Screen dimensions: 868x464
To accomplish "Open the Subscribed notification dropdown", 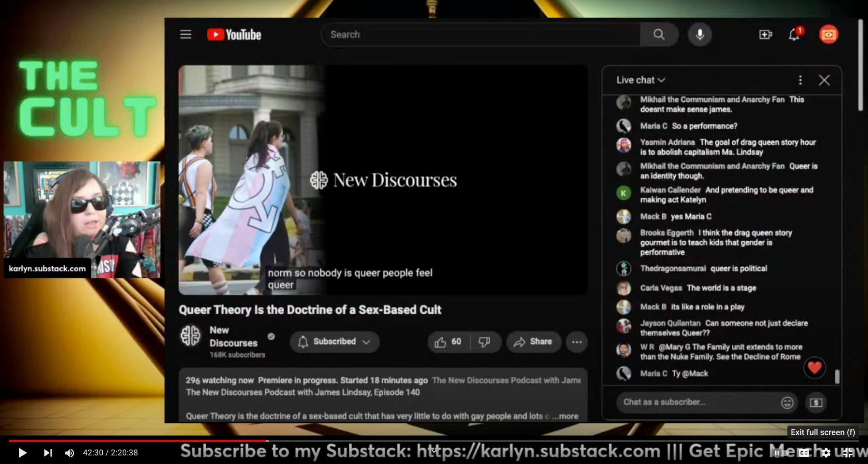I will [334, 342].
